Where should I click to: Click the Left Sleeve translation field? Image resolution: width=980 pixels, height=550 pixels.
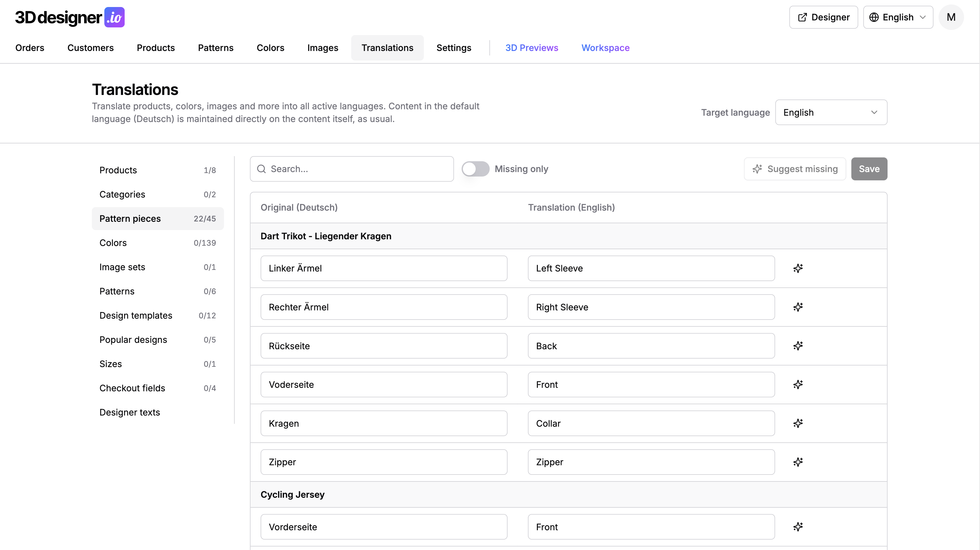click(x=651, y=268)
